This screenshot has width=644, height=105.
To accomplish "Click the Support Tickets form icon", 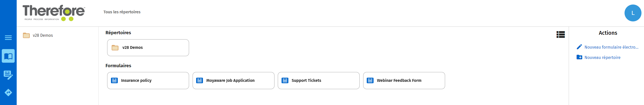I will coord(285,81).
